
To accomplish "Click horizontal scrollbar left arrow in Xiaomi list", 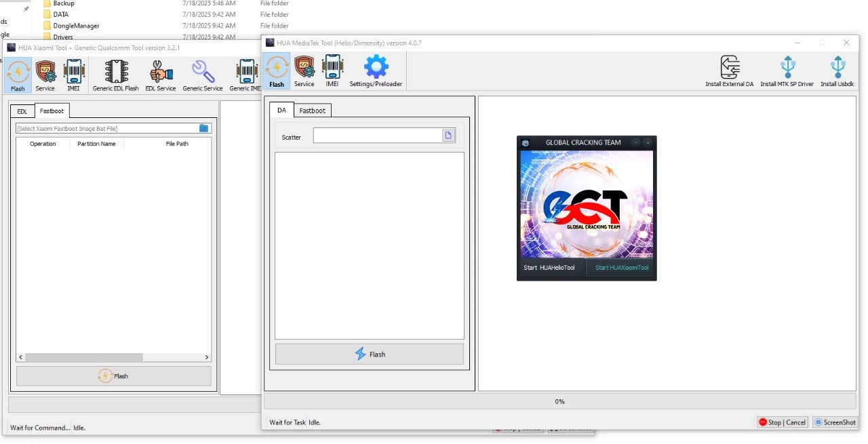I will (21, 357).
